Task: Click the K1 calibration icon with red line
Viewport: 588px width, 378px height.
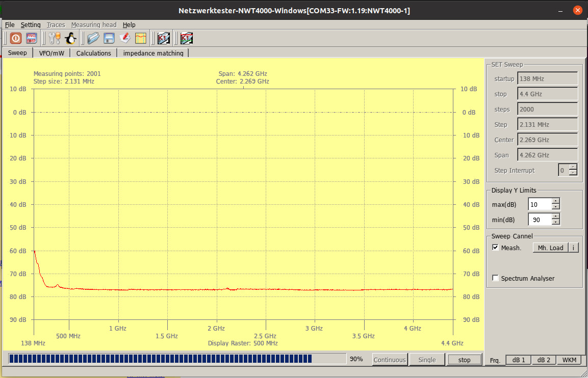Action: coord(186,38)
